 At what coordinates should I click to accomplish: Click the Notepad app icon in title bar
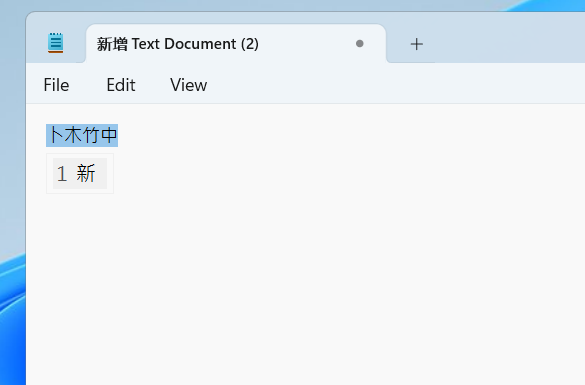click(56, 43)
